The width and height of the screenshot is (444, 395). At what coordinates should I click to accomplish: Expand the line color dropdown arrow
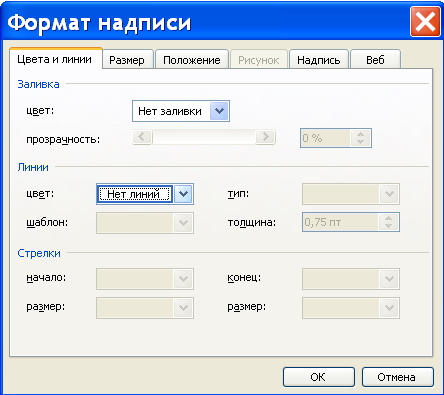click(x=183, y=194)
